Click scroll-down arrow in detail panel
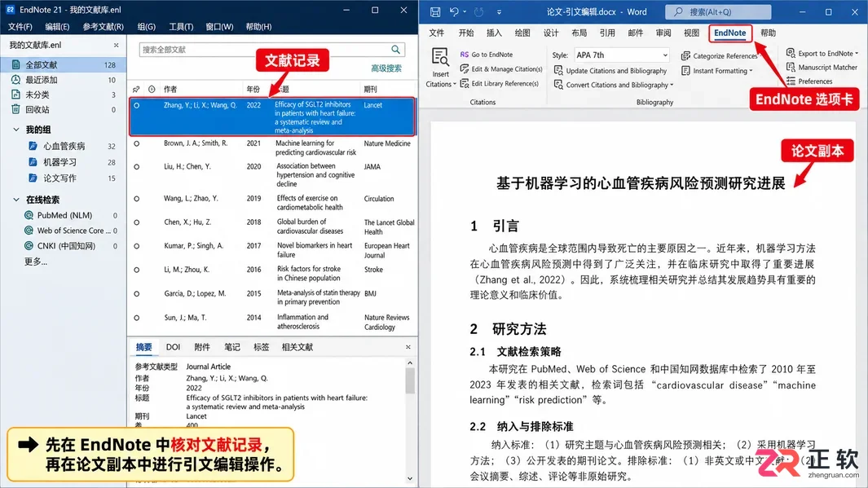868x488 pixels. [410, 478]
